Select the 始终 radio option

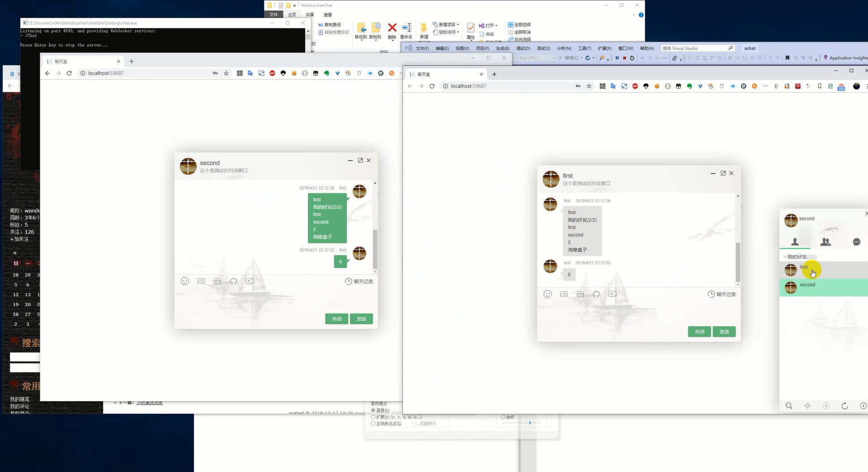[503, 417]
